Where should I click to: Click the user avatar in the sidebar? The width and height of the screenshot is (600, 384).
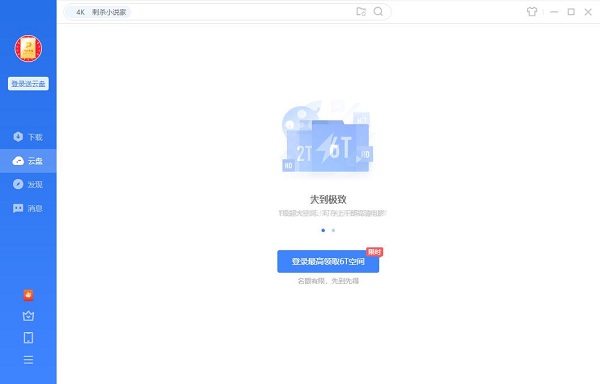click(x=28, y=49)
